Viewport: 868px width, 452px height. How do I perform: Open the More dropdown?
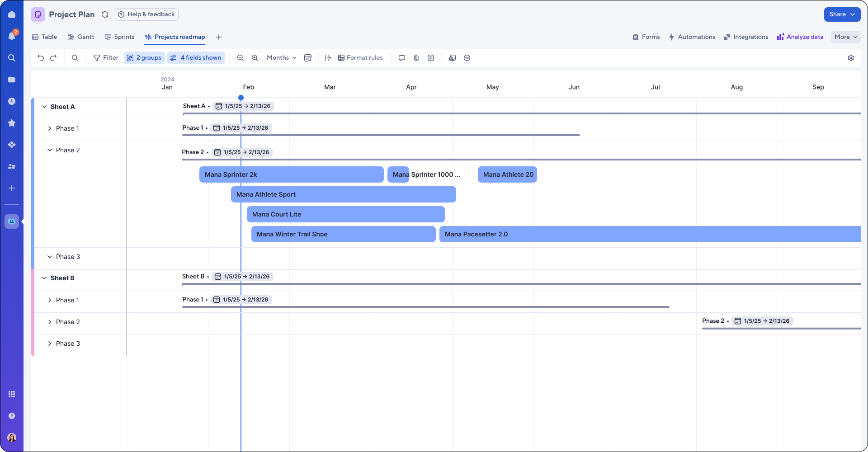845,37
